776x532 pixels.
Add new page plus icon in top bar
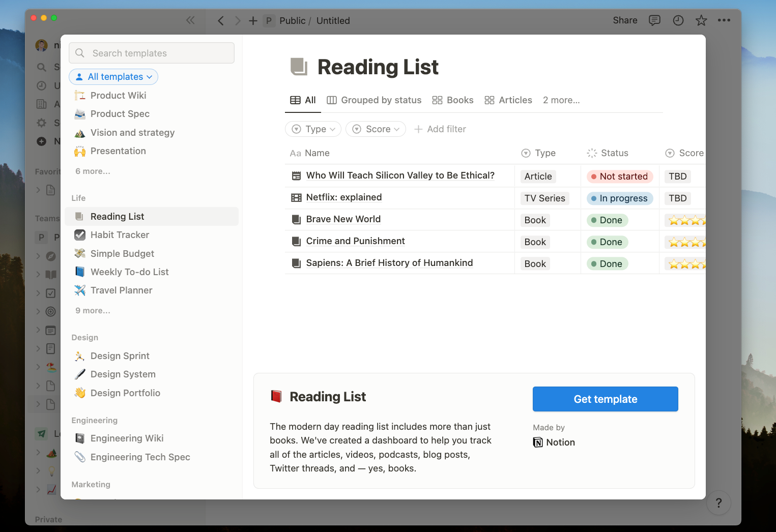(253, 21)
